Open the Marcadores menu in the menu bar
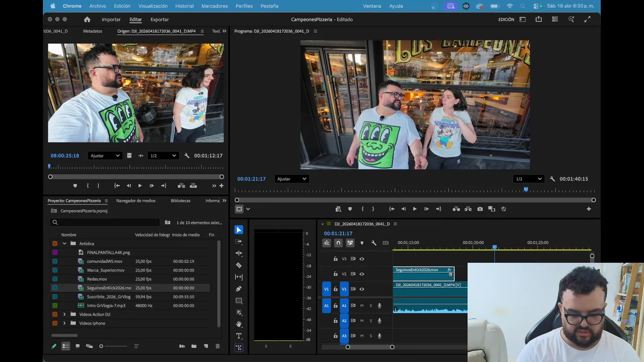The width and height of the screenshot is (644, 362). pyautogui.click(x=214, y=6)
